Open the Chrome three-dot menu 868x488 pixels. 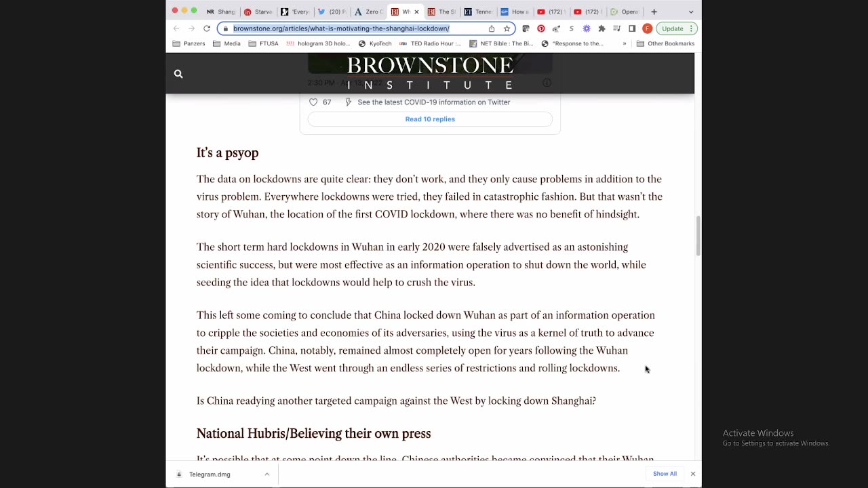[691, 28]
